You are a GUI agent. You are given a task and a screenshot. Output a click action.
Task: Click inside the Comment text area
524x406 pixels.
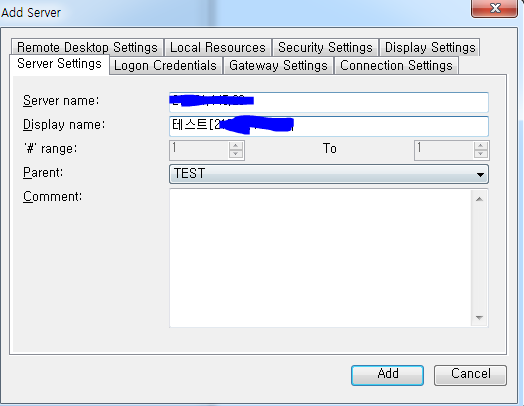(x=320, y=258)
